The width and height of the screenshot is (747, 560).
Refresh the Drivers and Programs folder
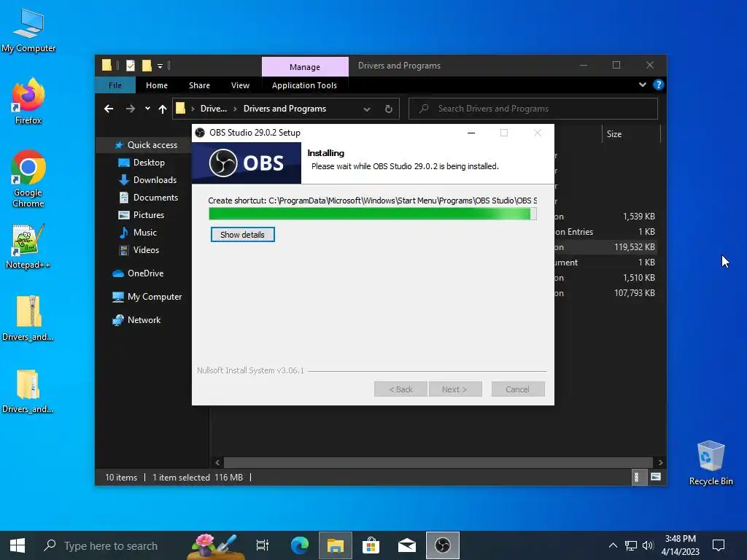click(389, 109)
